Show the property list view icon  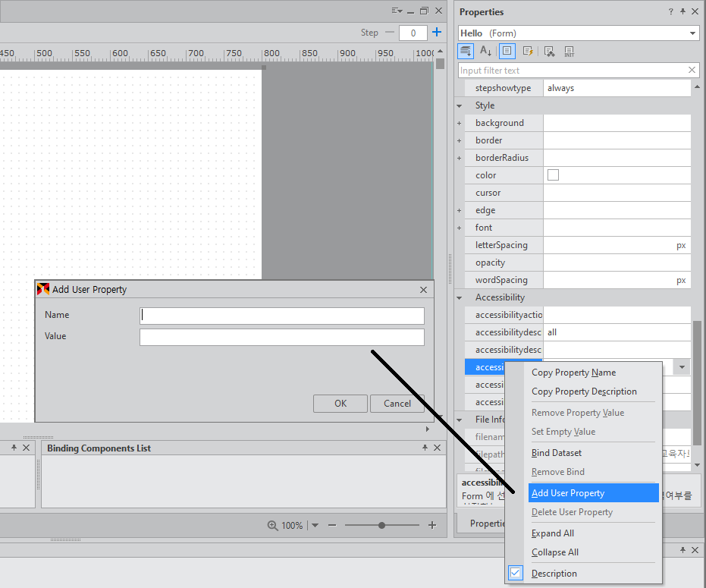(x=507, y=52)
